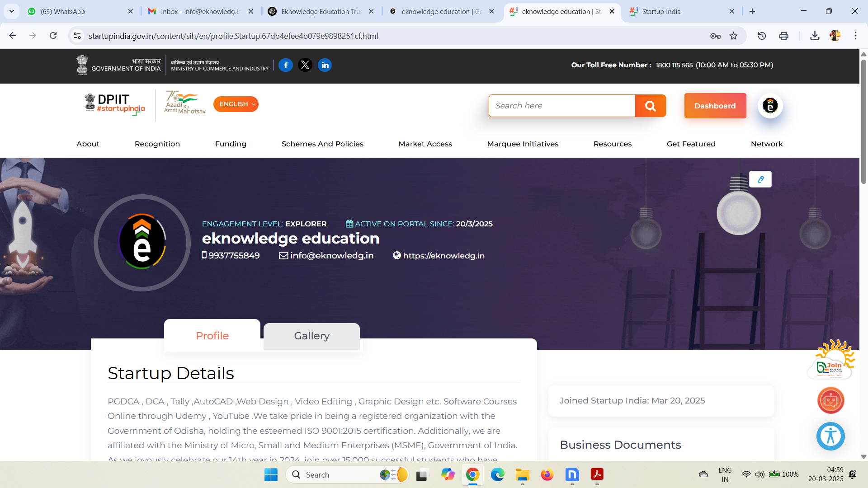This screenshot has height=488, width=868.
Task: Open the Schemes And Policies menu
Action: pos(322,144)
